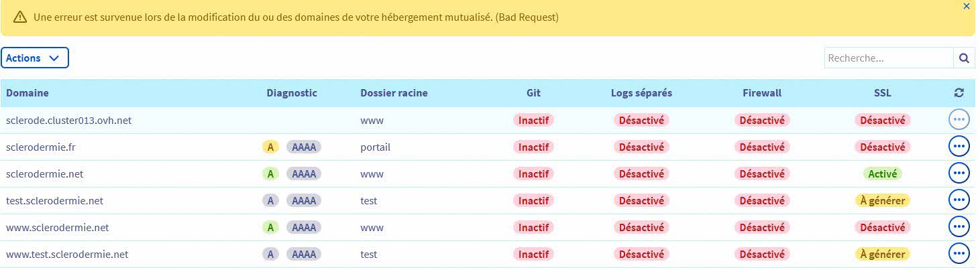Expand the Actions dropdown
The width and height of the screenshot is (980, 280).
click(x=35, y=58)
